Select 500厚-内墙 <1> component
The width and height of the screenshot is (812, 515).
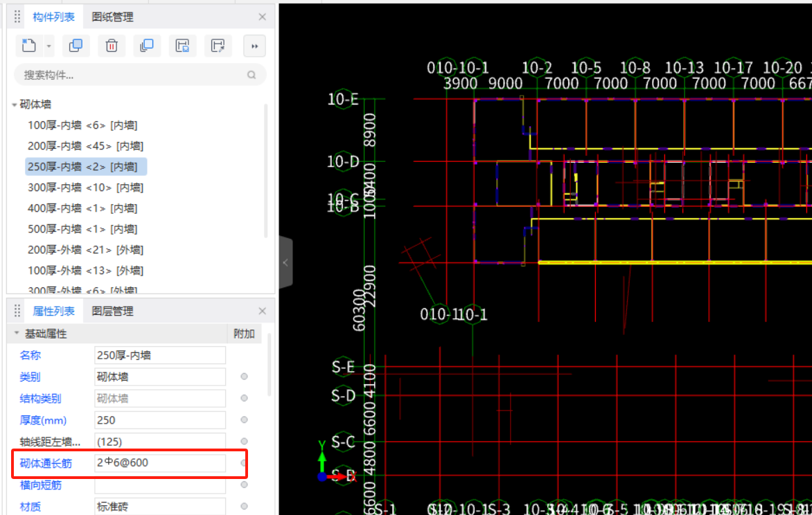click(82, 229)
